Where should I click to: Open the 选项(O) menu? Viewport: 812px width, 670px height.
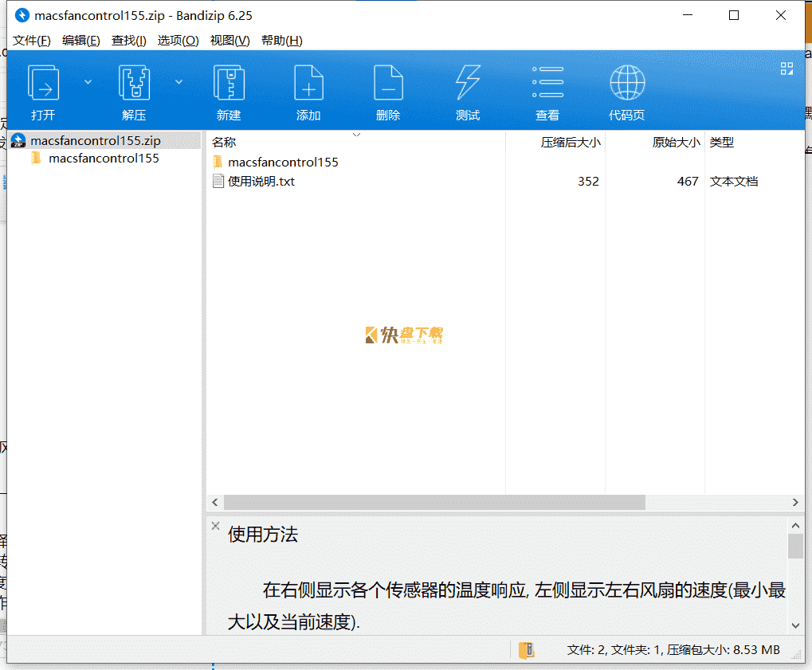pos(178,41)
